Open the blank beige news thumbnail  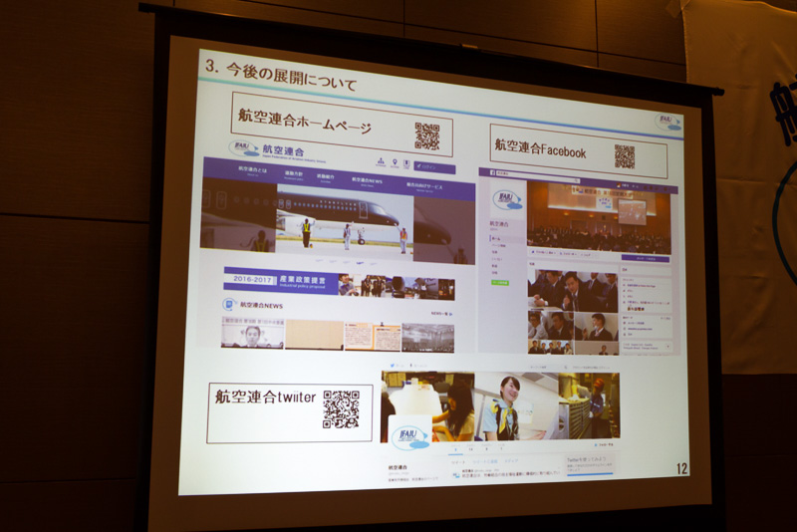pyautogui.click(x=314, y=335)
